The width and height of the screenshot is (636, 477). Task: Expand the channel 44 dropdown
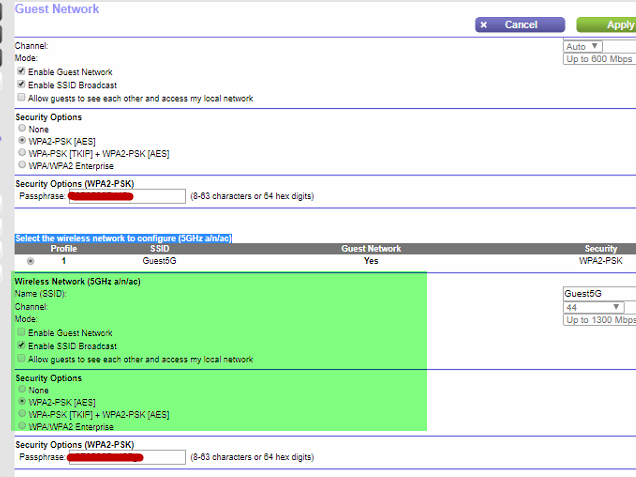(593, 307)
